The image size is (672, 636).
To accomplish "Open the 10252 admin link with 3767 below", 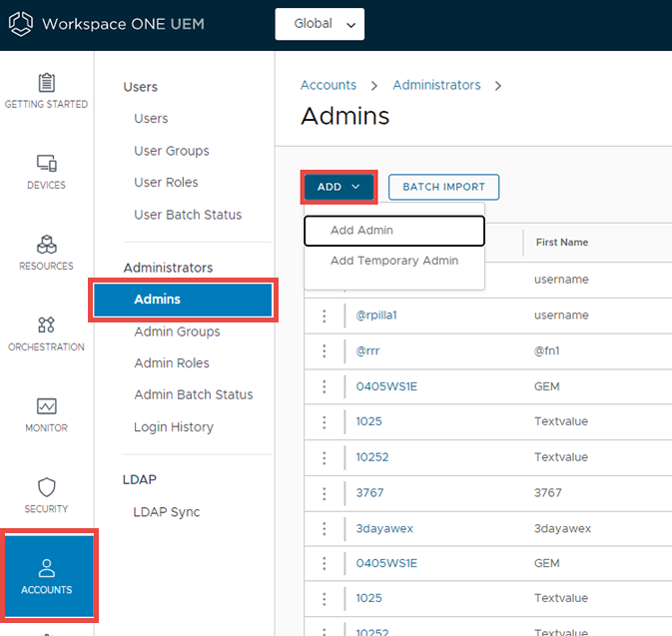I will pyautogui.click(x=372, y=457).
